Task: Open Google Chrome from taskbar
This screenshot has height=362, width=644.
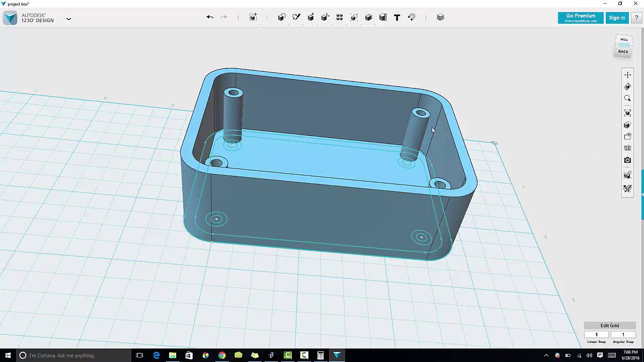Action: 222,355
